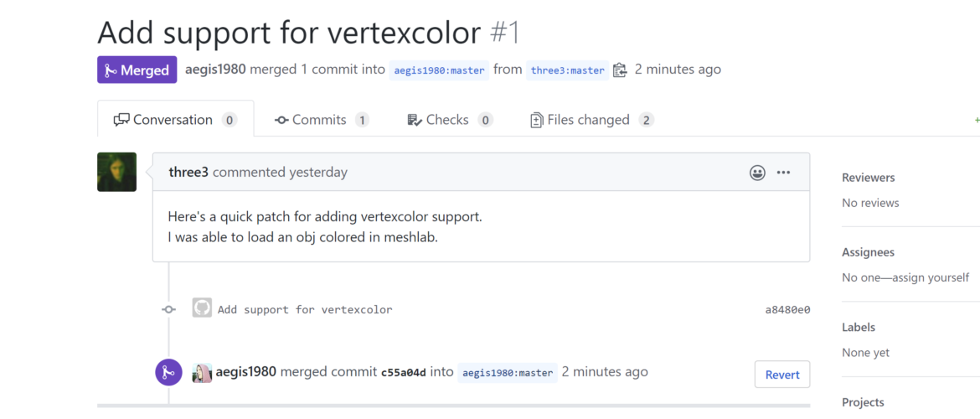The image size is (980, 419).
Task: Click the emoji reaction smiley icon
Action: pos(757,173)
